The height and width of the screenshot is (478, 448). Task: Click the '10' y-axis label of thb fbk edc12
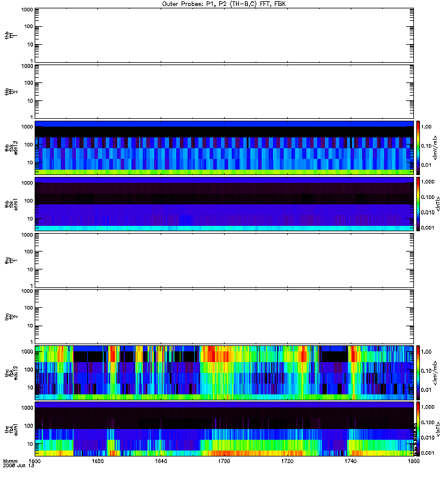click(x=30, y=163)
